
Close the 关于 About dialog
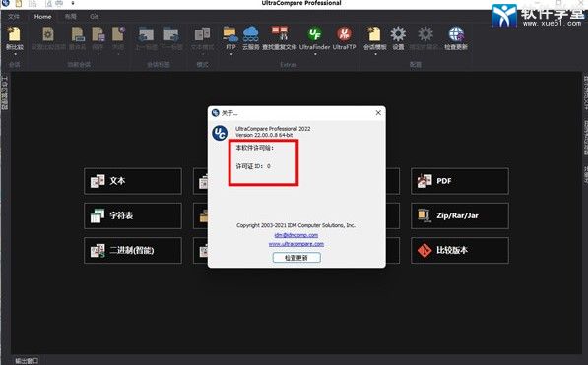point(378,112)
